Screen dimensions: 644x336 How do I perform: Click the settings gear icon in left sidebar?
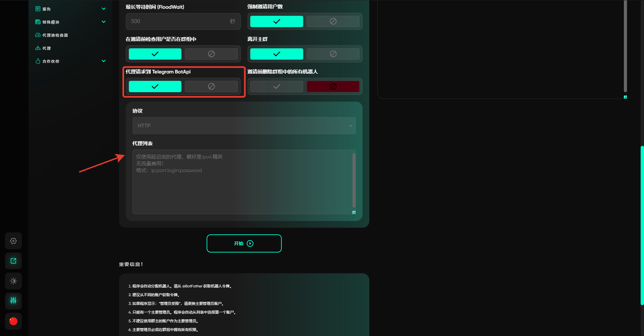coord(13,241)
